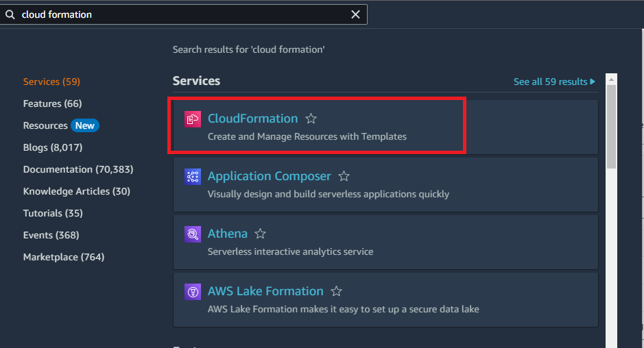
Task: Select the Events (368) category
Action: (51, 235)
